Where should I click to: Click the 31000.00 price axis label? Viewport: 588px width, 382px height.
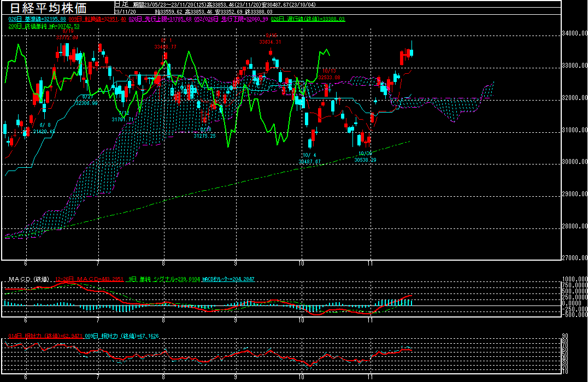[575, 130]
